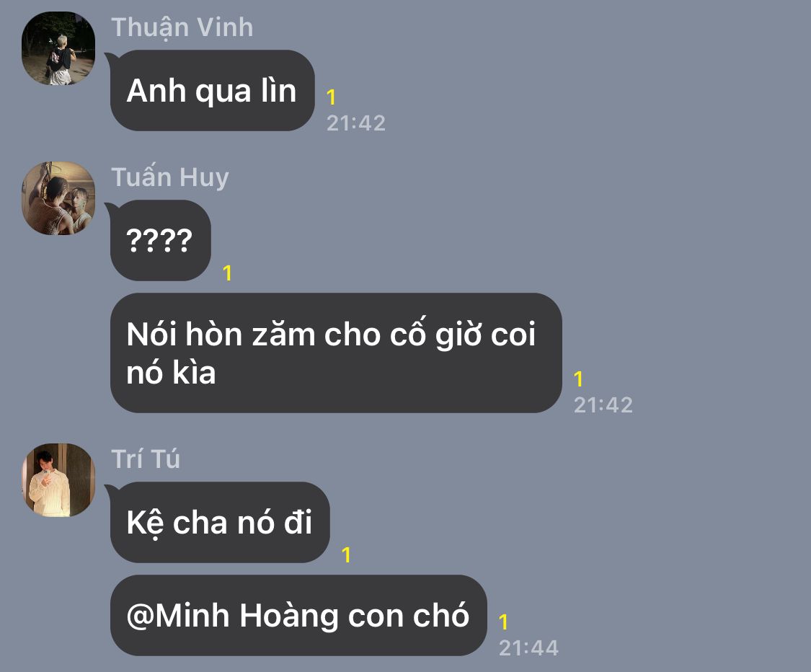Select the "Anh qua lìn" message bubble

click(212, 91)
